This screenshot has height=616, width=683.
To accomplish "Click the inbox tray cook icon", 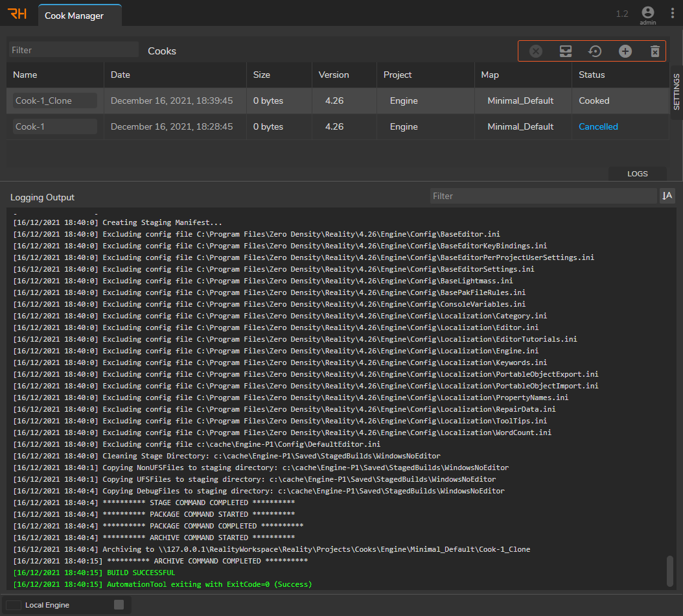I will (x=566, y=51).
